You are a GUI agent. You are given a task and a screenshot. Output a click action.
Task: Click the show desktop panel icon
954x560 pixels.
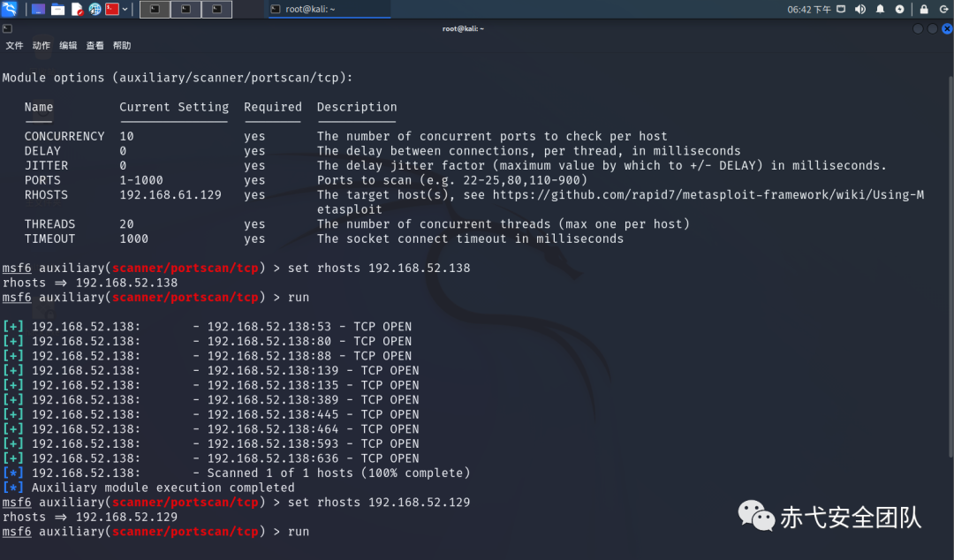point(38,9)
